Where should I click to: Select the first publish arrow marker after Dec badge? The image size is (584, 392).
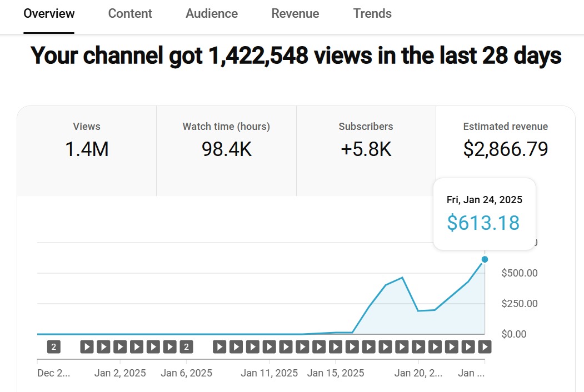[x=86, y=346]
